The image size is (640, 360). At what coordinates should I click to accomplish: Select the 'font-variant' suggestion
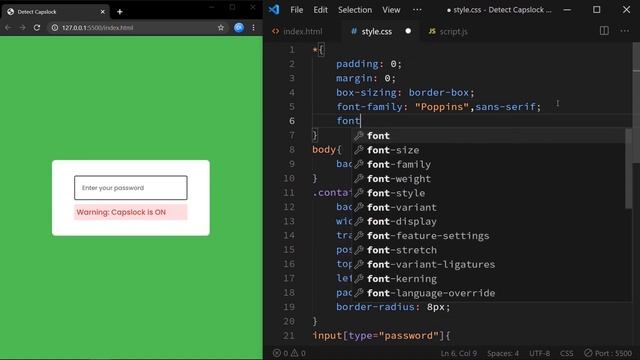[x=489, y=207]
